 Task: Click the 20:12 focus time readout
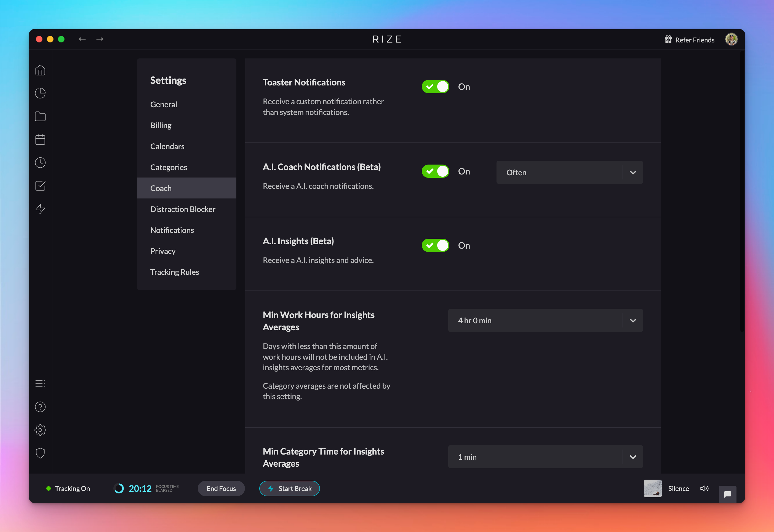(140, 489)
